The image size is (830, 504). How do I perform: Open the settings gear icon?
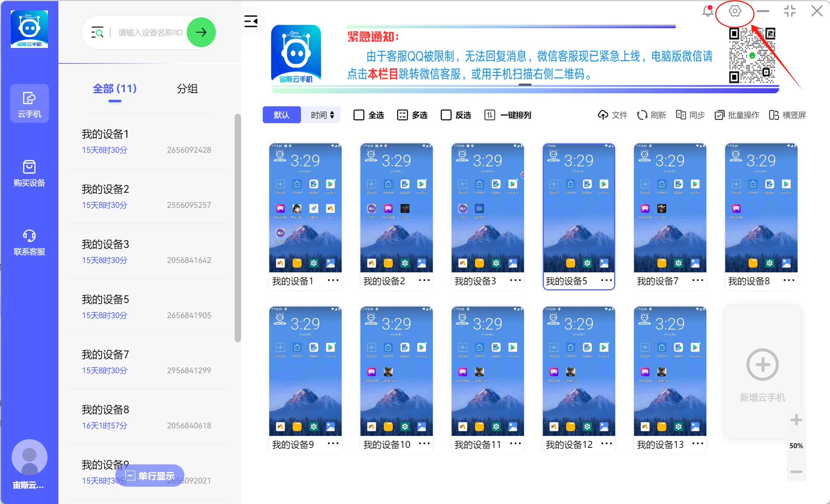point(734,11)
